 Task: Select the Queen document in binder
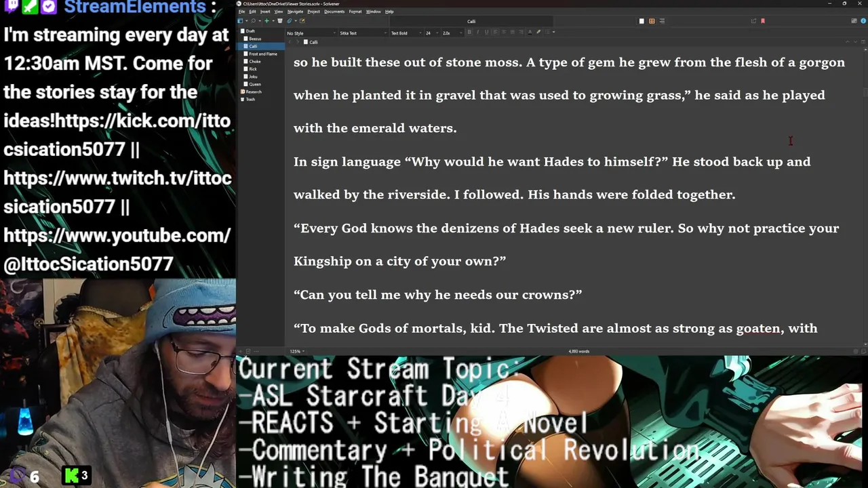(255, 84)
